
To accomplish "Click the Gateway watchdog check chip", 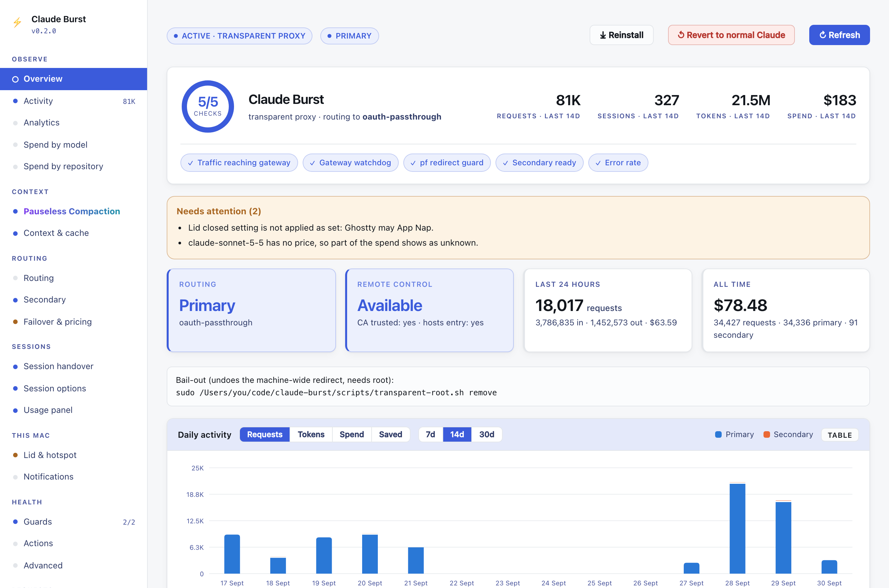I will [350, 163].
